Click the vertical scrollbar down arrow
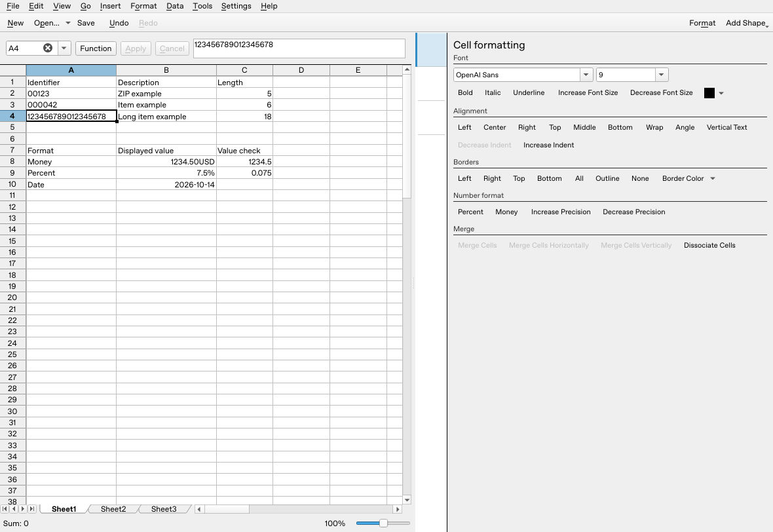Image resolution: width=773 pixels, height=532 pixels. (x=407, y=500)
